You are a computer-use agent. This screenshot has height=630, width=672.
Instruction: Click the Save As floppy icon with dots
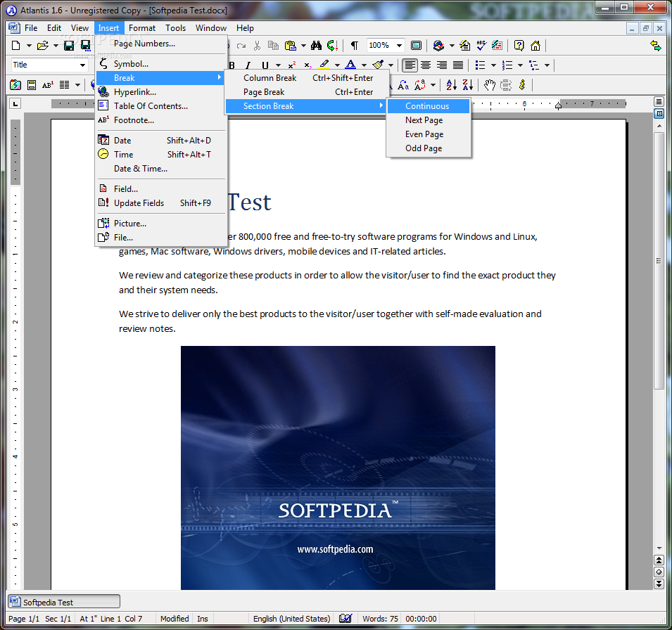tap(86, 46)
